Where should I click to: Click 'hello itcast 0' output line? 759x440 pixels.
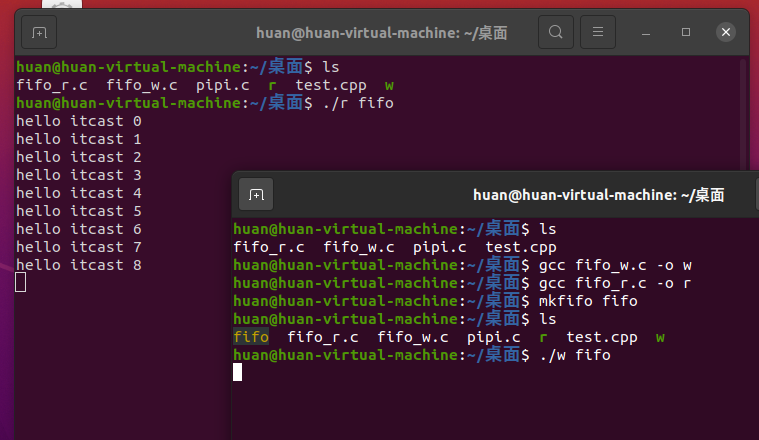click(79, 121)
